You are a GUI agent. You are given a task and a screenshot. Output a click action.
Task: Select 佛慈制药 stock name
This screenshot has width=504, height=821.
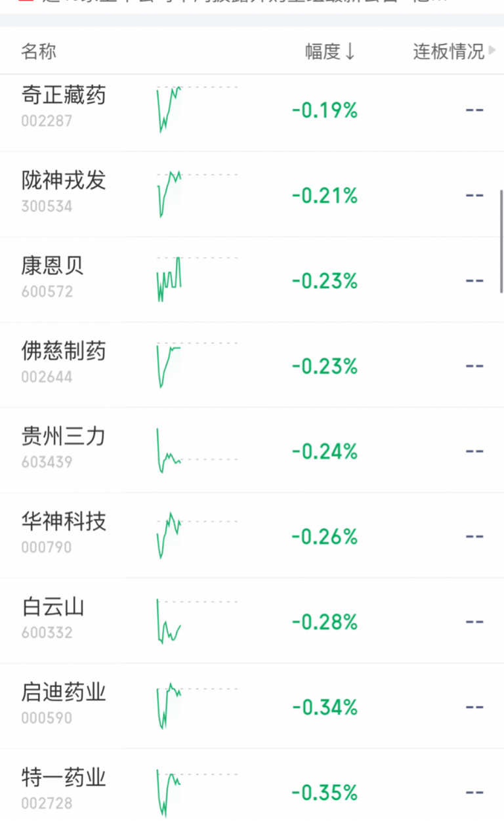[x=63, y=351]
